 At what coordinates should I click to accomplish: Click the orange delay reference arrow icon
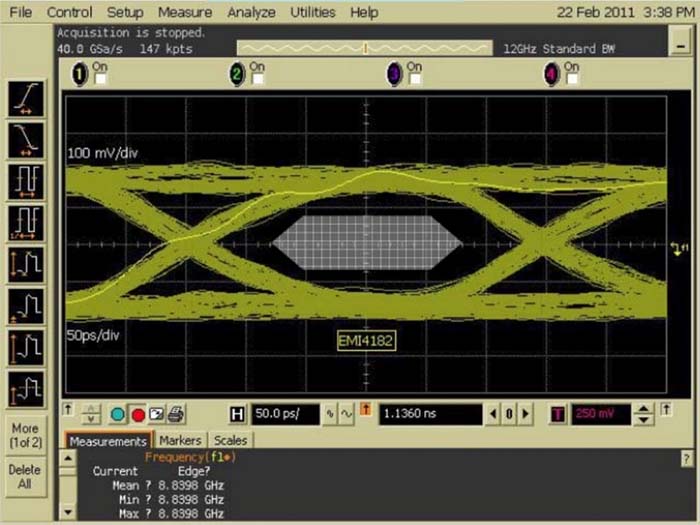365,409
